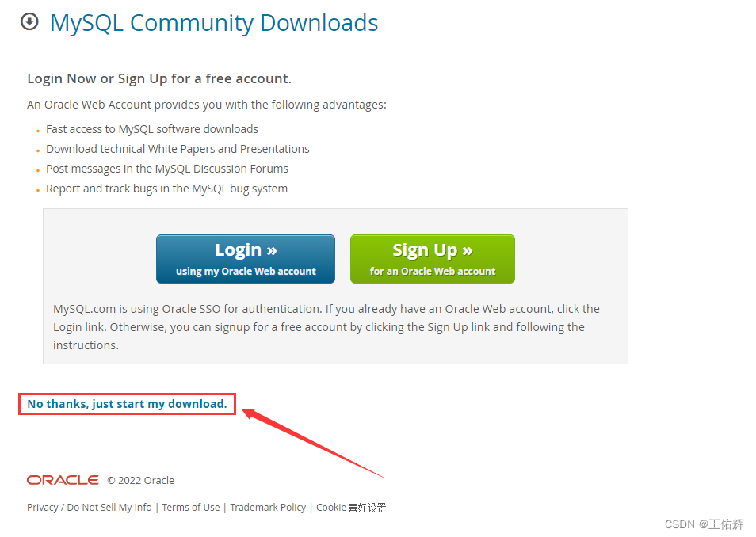Click 'Login Now or Sign Up' heading

click(x=159, y=78)
